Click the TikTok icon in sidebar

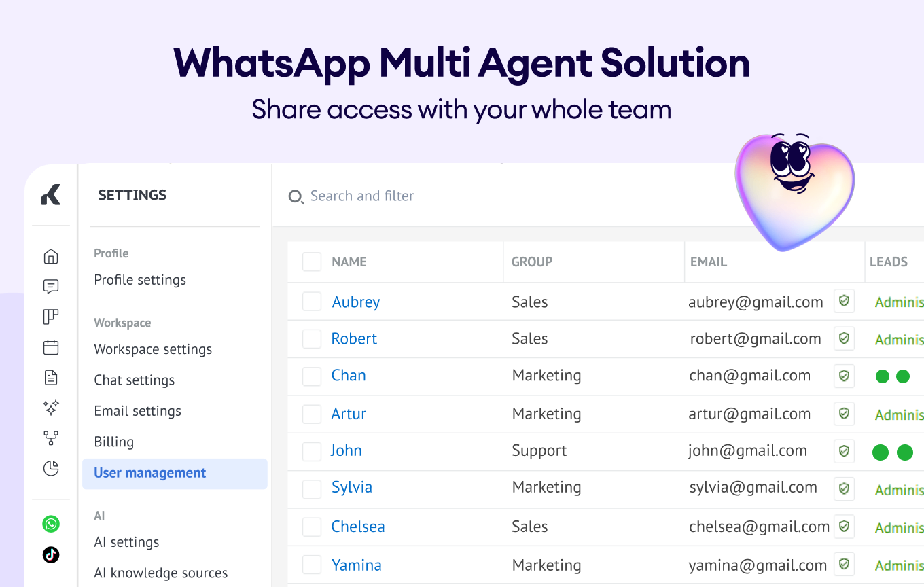51,555
